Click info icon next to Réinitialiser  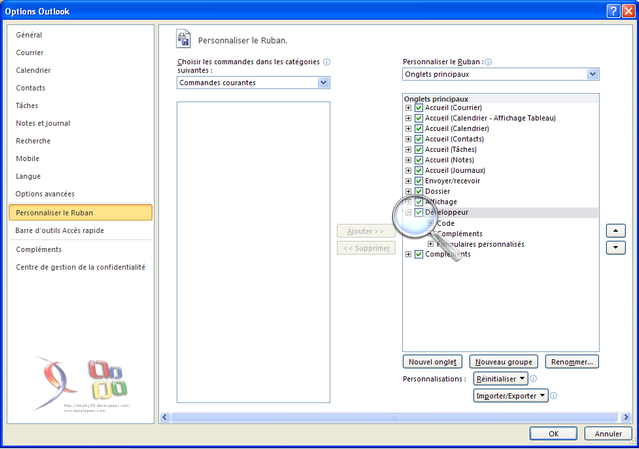pyautogui.click(x=533, y=379)
